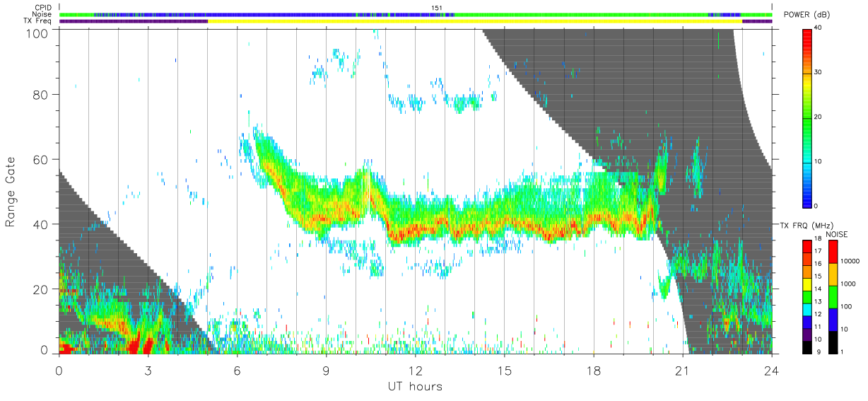Click the yellow portion of TX Freq strip
This screenshot has height=401, width=868.
click(475, 21)
